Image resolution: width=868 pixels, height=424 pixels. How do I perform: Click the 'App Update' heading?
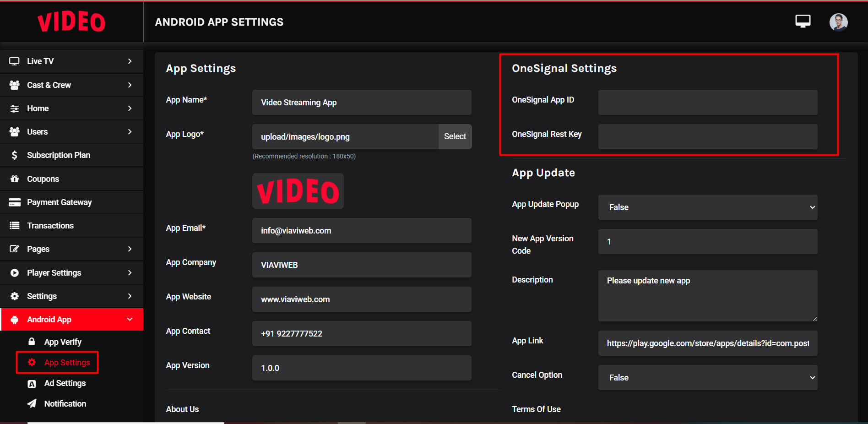pyautogui.click(x=543, y=173)
